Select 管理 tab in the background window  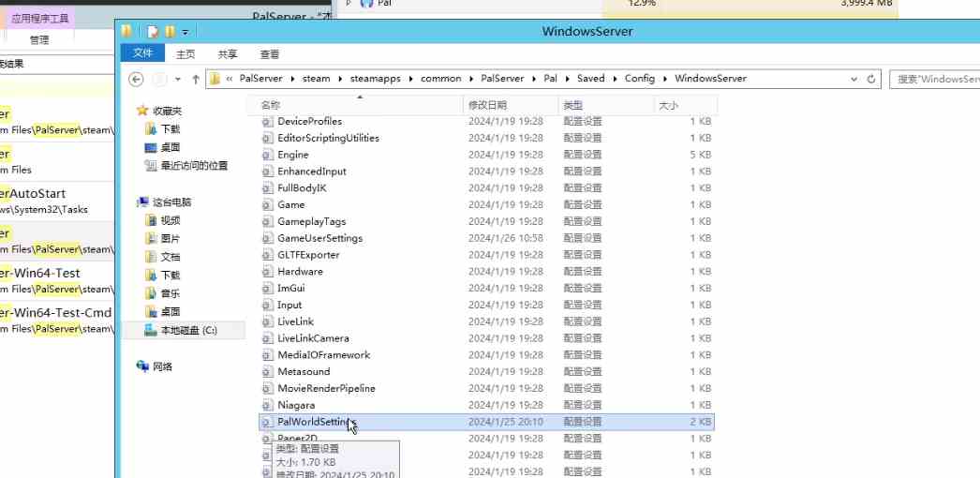pos(39,40)
